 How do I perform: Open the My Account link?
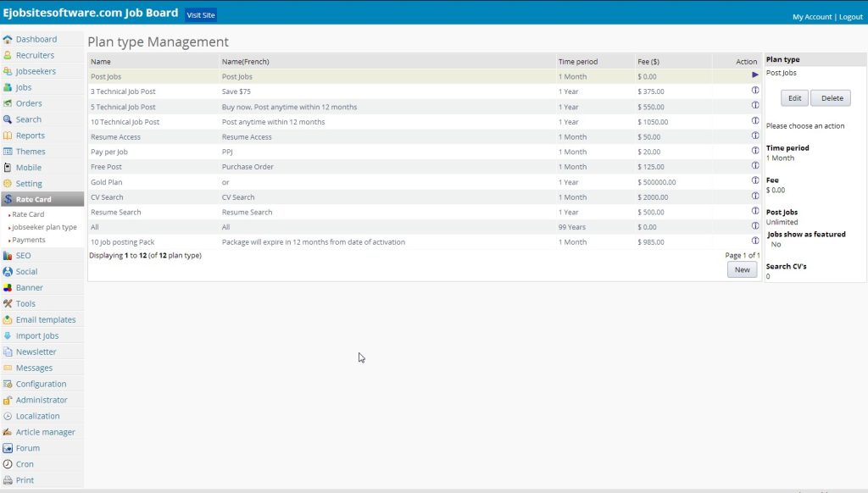(x=811, y=17)
